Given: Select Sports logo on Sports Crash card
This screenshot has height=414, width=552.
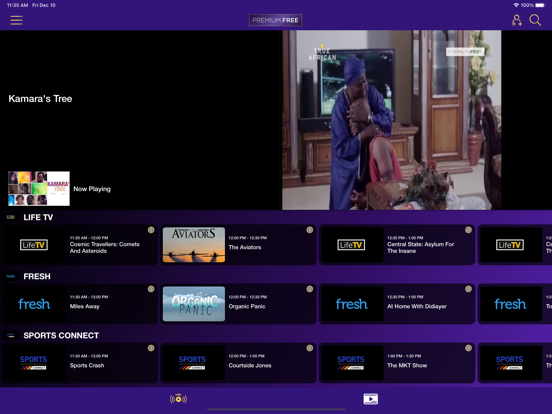Looking at the screenshot, I should (x=33, y=363).
